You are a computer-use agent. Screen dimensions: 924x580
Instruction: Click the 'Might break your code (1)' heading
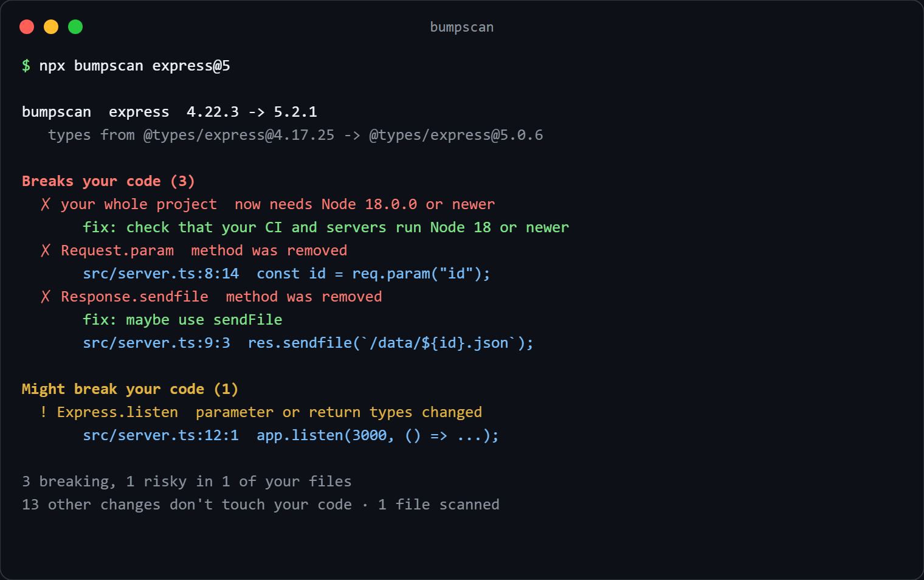tap(130, 389)
